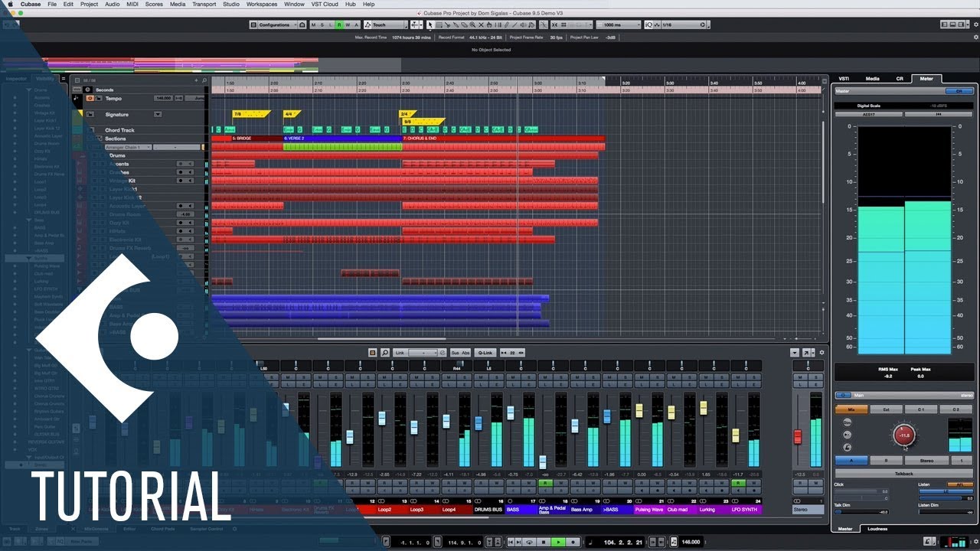Click the iQ quantize icon
The image size is (980, 551).
point(648,24)
